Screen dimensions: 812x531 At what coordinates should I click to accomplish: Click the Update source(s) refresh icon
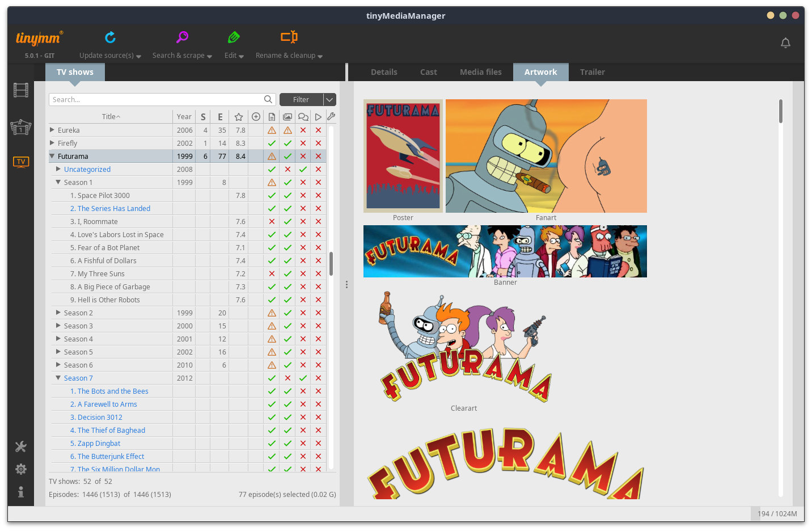(x=110, y=37)
